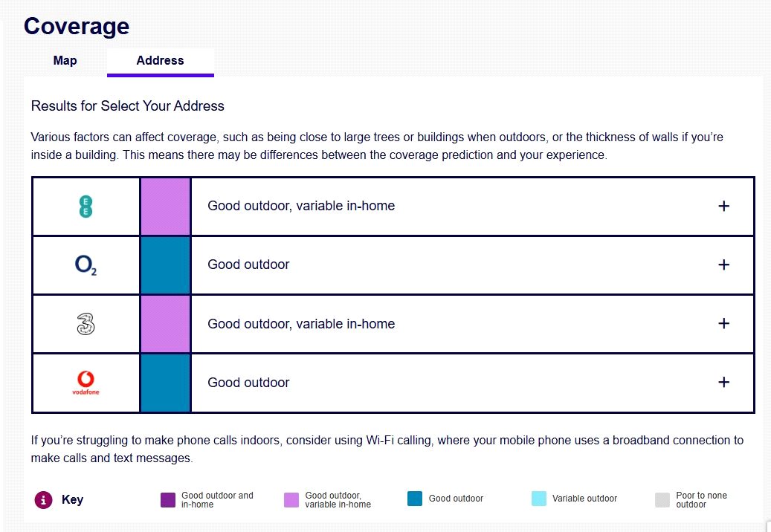The width and height of the screenshot is (771, 532).
Task: Click the Three row's coverage status text
Action: coord(301,324)
